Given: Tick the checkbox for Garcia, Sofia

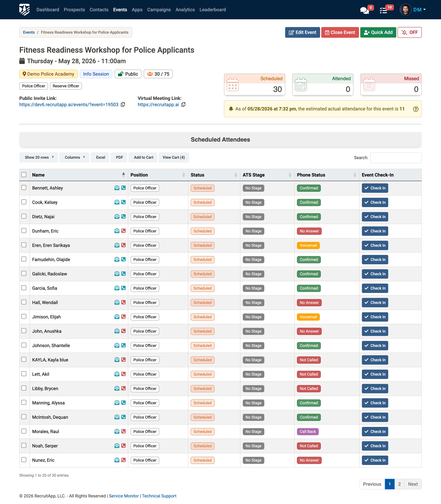Looking at the screenshot, I should 24,288.
